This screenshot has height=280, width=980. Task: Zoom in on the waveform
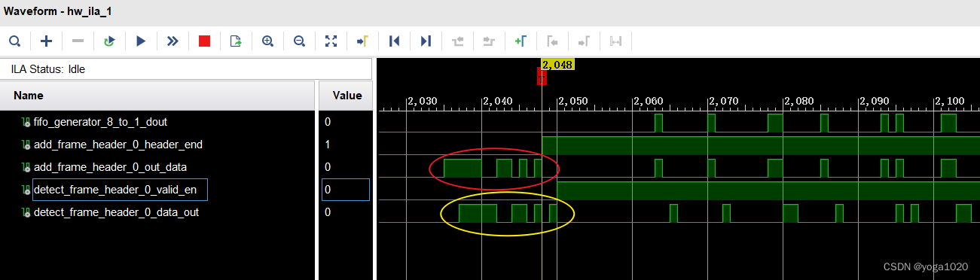click(267, 41)
